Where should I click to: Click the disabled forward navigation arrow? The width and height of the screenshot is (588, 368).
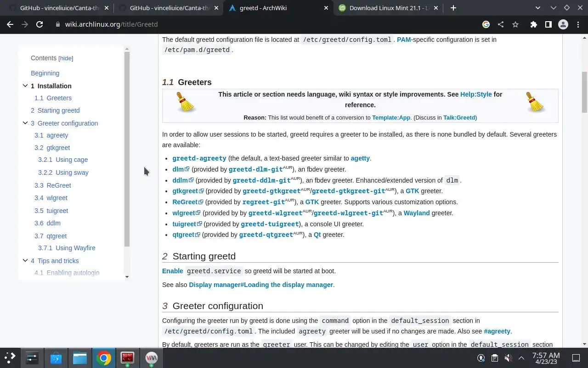click(25, 24)
